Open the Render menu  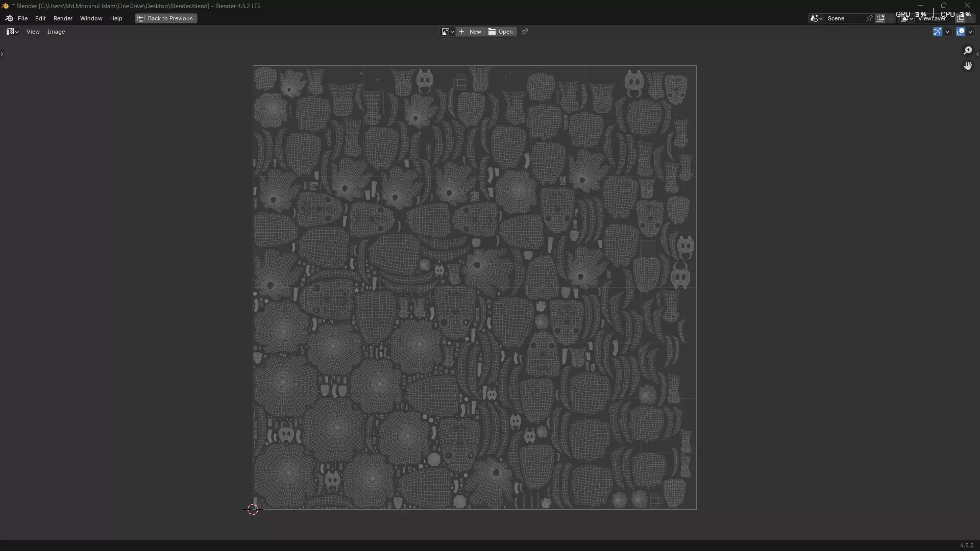click(63, 18)
